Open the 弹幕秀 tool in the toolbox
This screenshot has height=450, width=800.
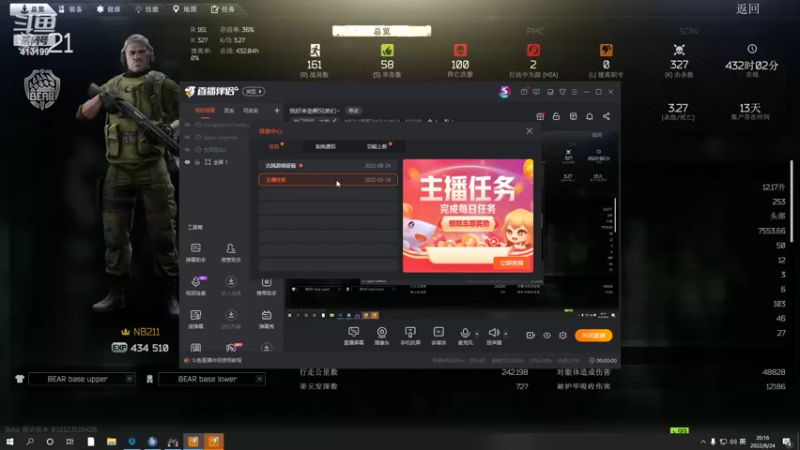tap(266, 319)
